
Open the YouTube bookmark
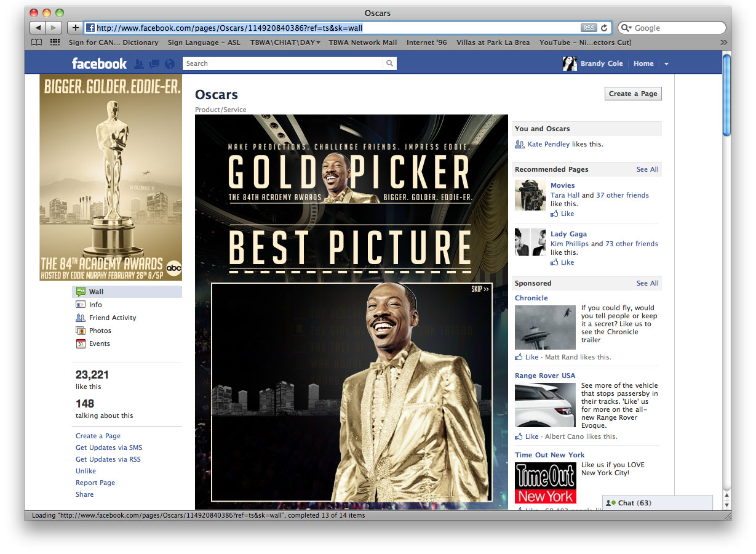pos(585,42)
